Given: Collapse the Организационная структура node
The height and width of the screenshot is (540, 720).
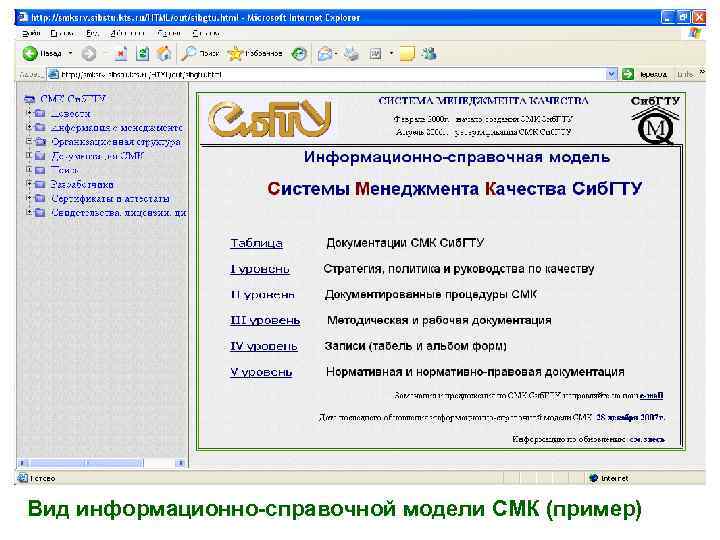Looking at the screenshot, I should [28, 141].
